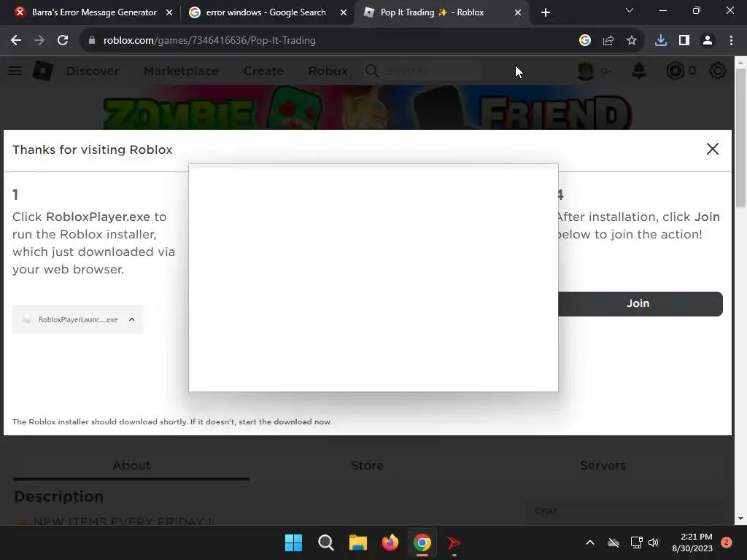Click the Roblox search field
747x560 pixels.
coord(422,71)
